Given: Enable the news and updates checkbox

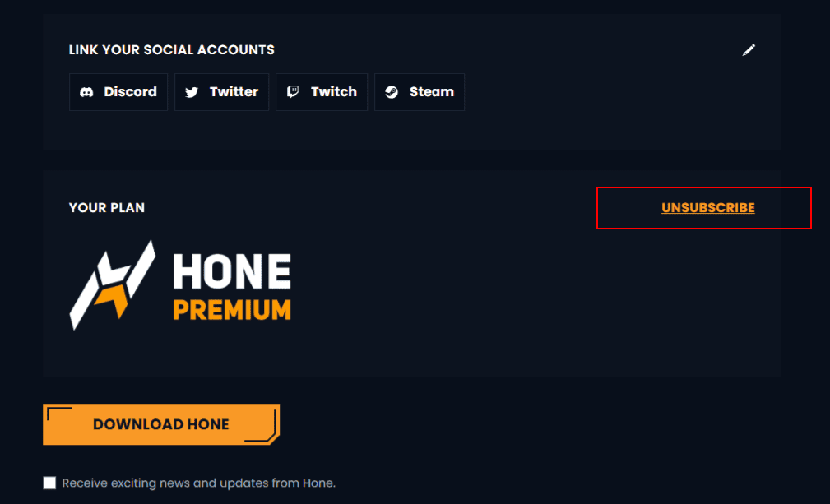Looking at the screenshot, I should pyautogui.click(x=49, y=483).
